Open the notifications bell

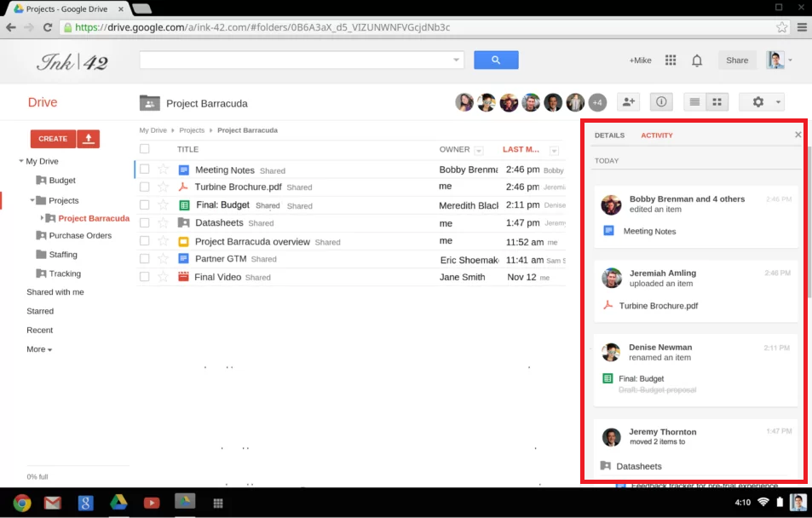(697, 60)
